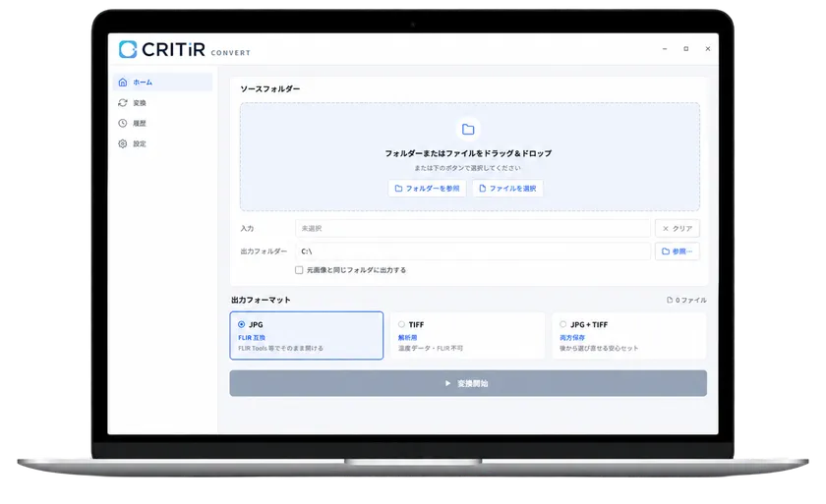The width and height of the screenshot is (826, 504).
Task: Click the 出力フォーマット heading
Action: 261,300
